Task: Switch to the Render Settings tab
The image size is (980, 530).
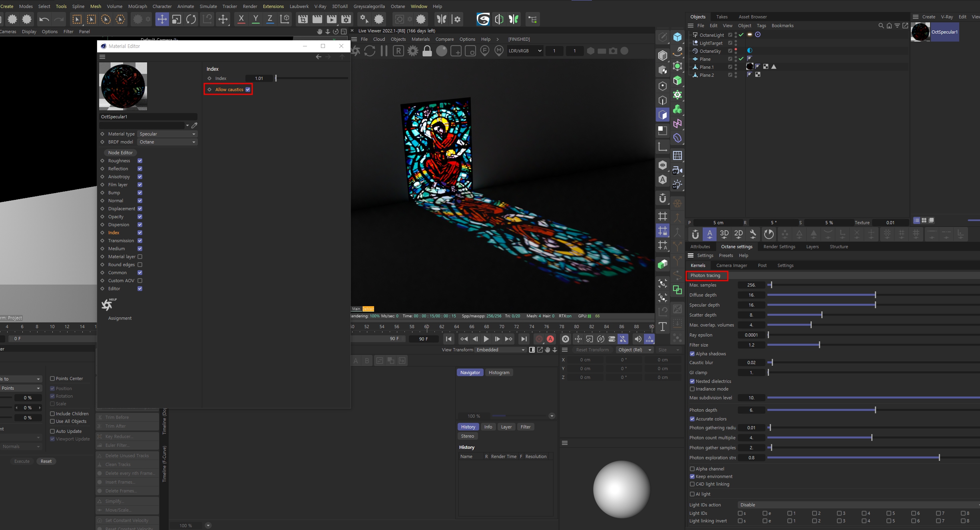Action: 779,247
